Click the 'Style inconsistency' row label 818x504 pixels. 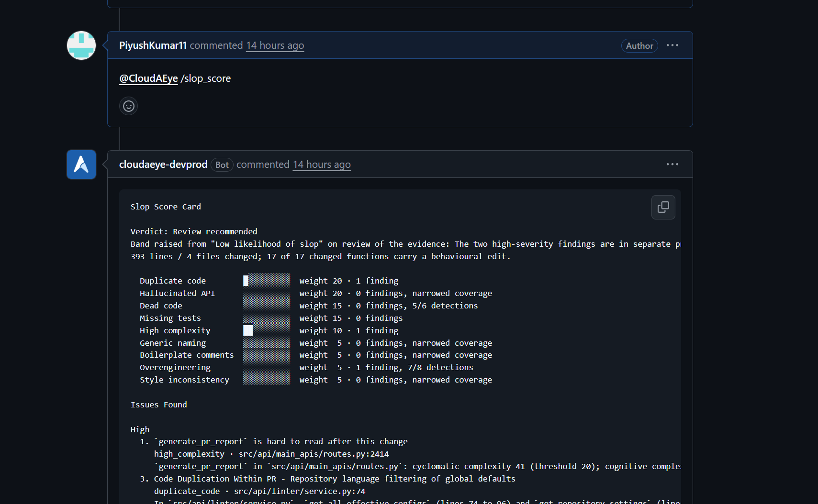[x=184, y=380]
